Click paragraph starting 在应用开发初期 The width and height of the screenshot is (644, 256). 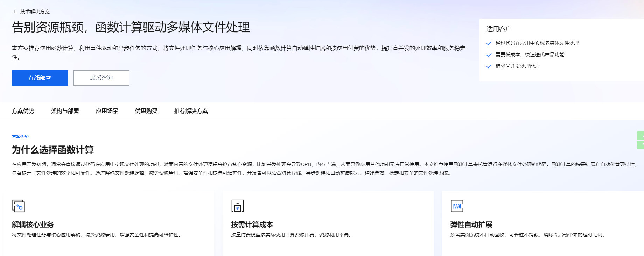point(325,169)
